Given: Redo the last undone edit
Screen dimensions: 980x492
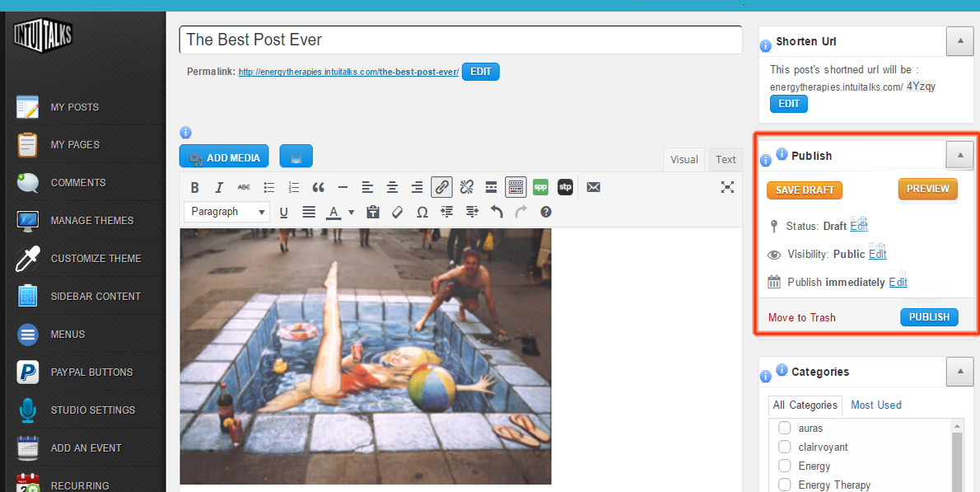Looking at the screenshot, I should 521,213.
